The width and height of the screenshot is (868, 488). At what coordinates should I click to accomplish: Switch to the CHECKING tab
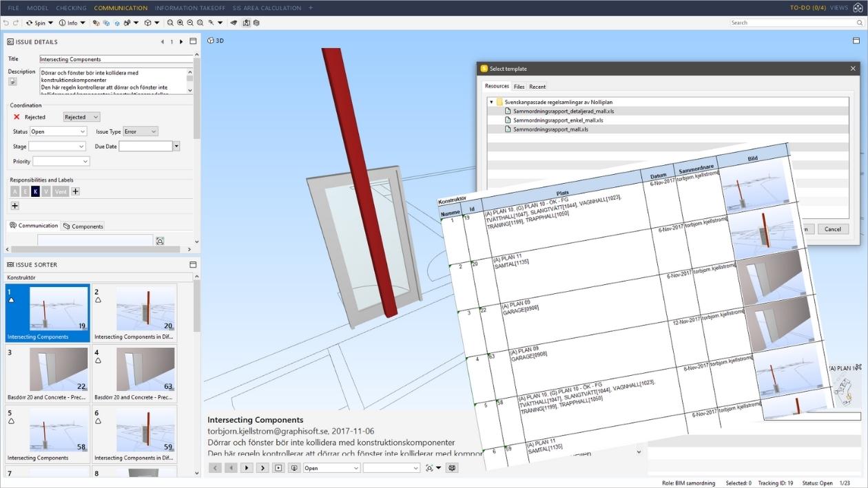click(71, 8)
